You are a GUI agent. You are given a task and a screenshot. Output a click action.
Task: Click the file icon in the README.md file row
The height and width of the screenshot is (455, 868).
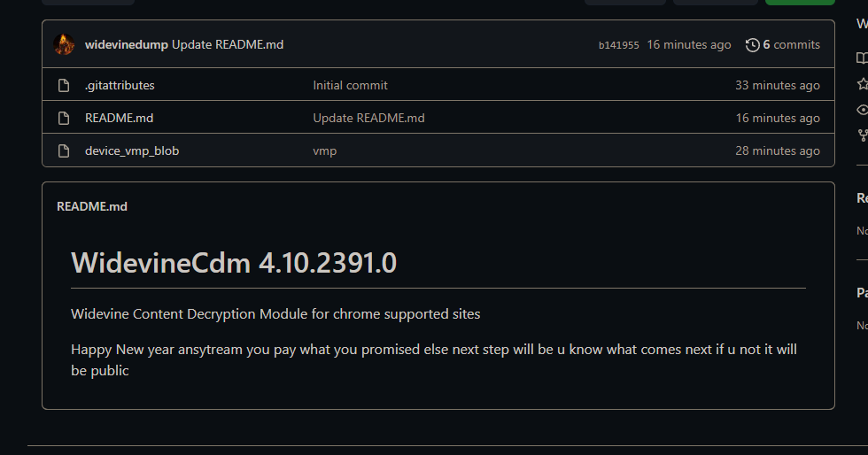64,119
